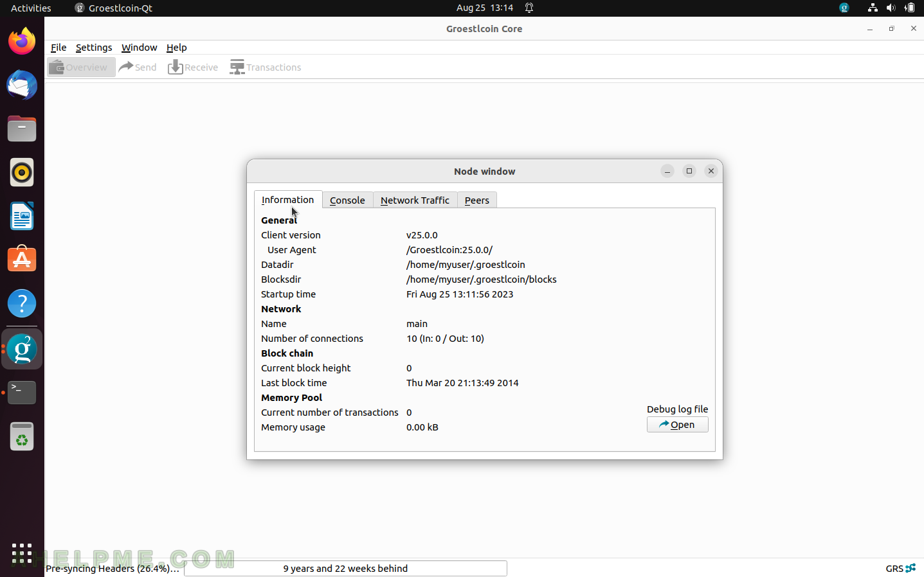Screen dimensions: 924x577
Task: Launch Thunderbird mail from the dock
Action: coord(22,85)
